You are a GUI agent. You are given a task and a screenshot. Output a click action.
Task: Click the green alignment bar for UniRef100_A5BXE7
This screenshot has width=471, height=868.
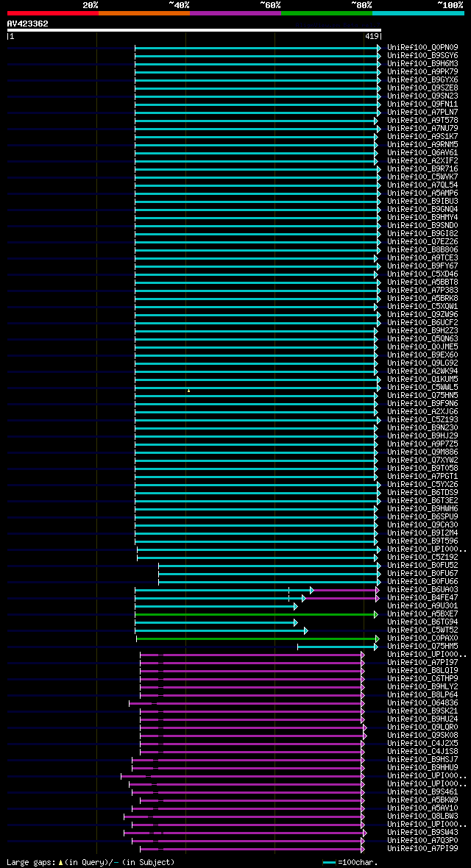click(257, 614)
